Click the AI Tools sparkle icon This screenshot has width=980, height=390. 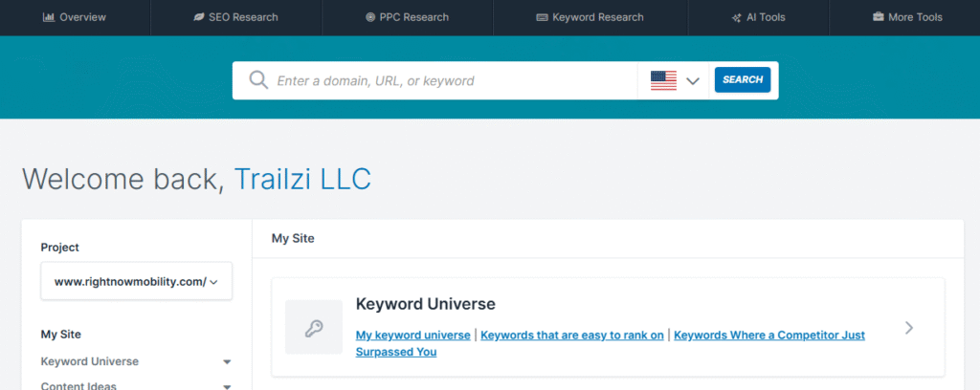(736, 17)
